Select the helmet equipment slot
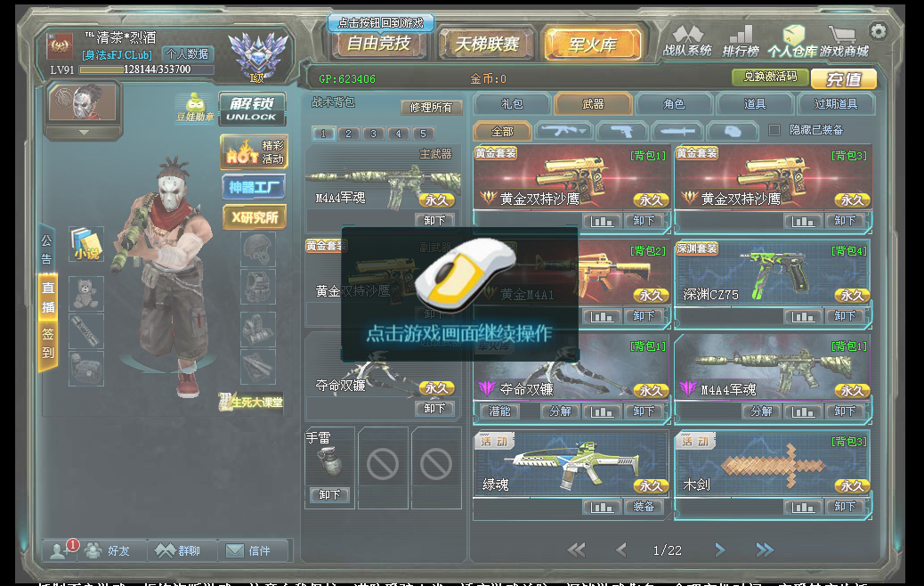Image resolution: width=924 pixels, height=586 pixels. click(258, 248)
